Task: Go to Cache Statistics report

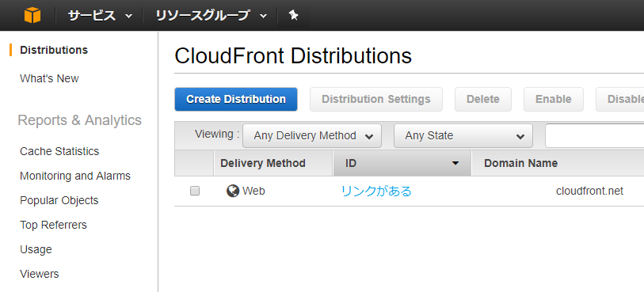Action: tap(59, 151)
